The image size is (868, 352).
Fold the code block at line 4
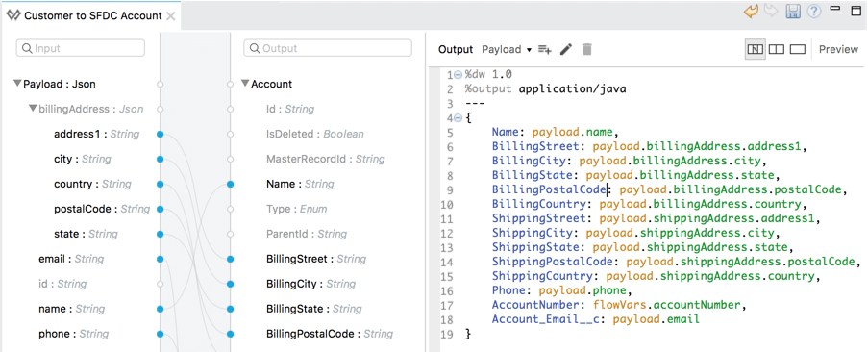[458, 118]
